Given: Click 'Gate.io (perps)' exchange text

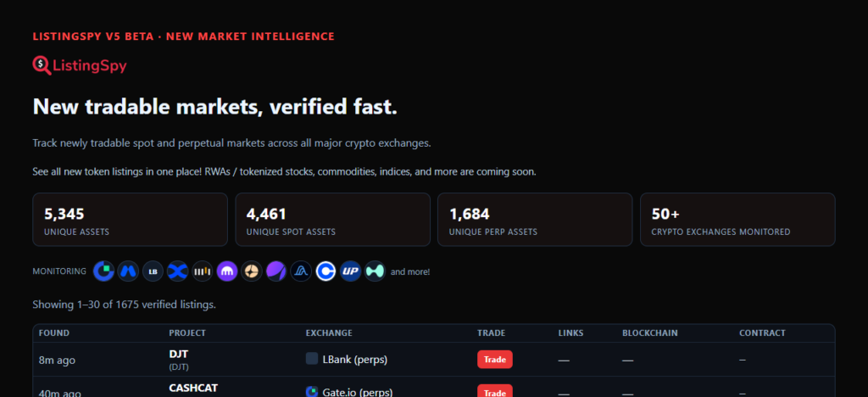Looking at the screenshot, I should click(358, 392).
